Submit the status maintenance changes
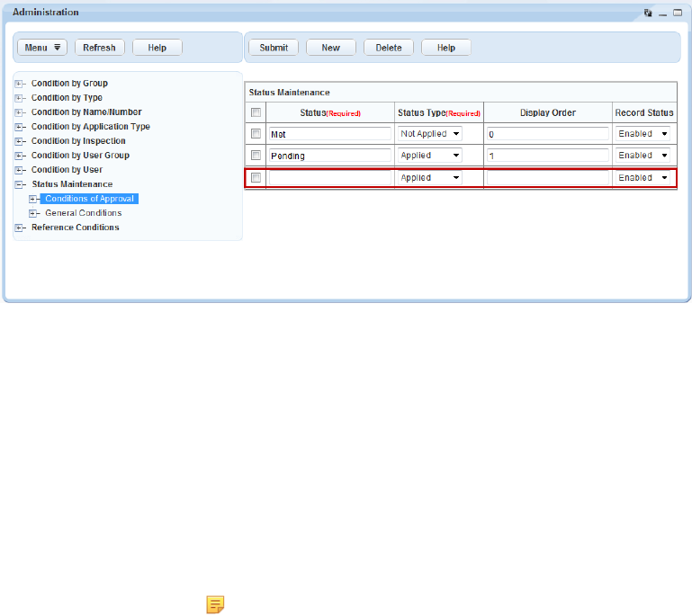Image resolution: width=692 pixels, height=616 pixels. [274, 48]
